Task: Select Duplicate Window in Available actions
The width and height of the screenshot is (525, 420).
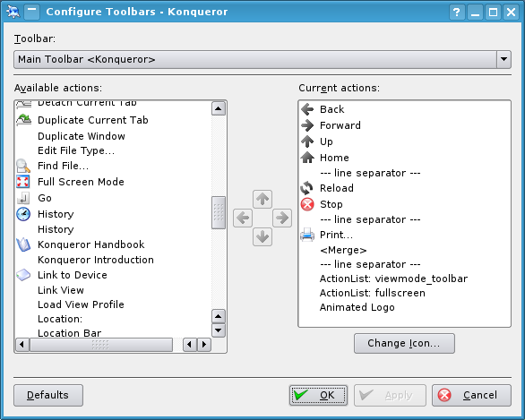Action: coord(82,136)
